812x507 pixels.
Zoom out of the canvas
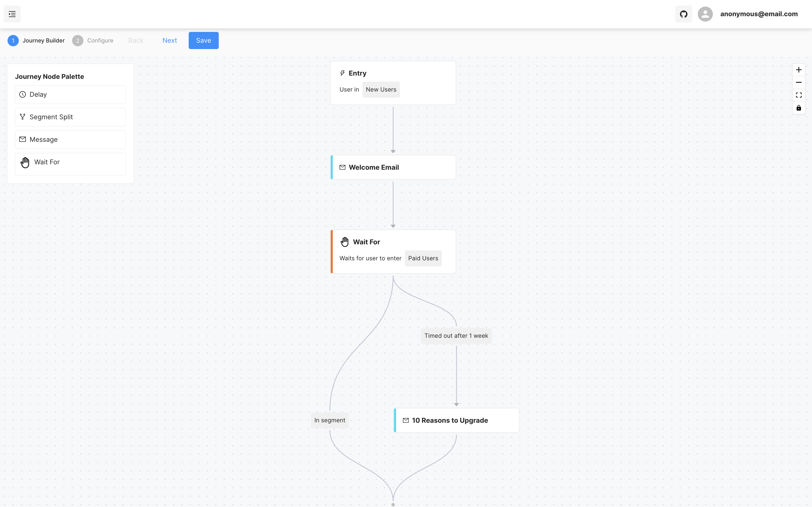click(x=799, y=82)
